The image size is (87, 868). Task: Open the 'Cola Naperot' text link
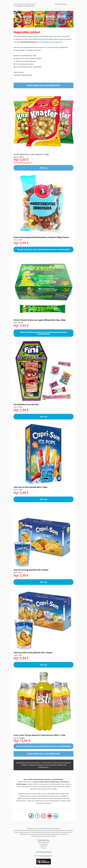[67, 39]
